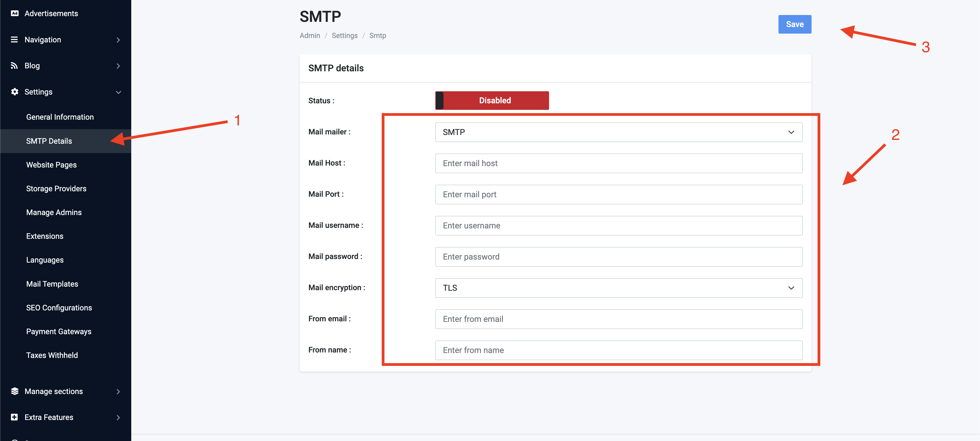The image size is (980, 441).
Task: Click the Advertisements ad icon
Action: 14,13
